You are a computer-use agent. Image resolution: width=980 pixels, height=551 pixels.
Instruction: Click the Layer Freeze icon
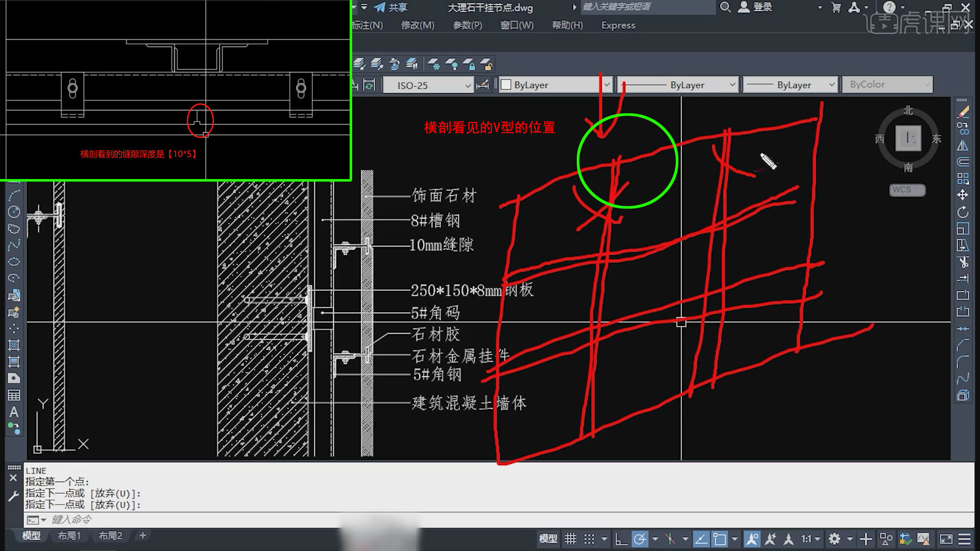[434, 64]
